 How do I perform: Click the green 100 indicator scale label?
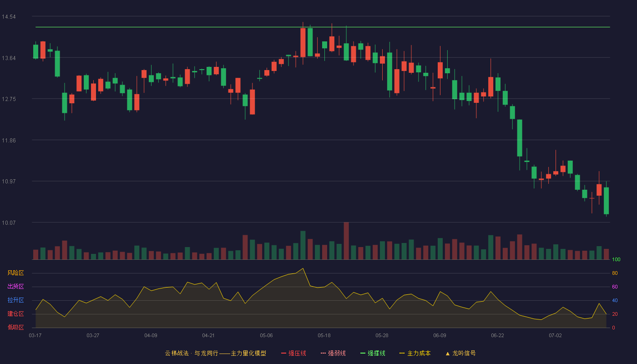[616, 260]
